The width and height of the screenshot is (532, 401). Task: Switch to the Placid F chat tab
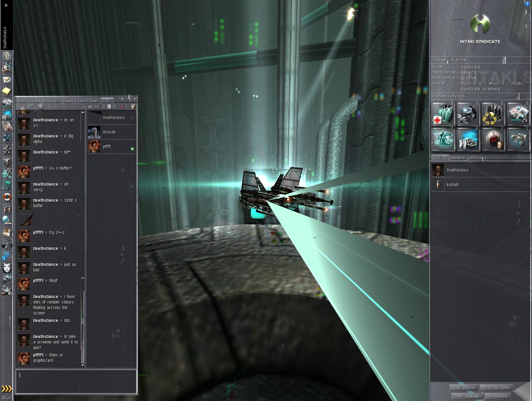pyautogui.click(x=52, y=101)
